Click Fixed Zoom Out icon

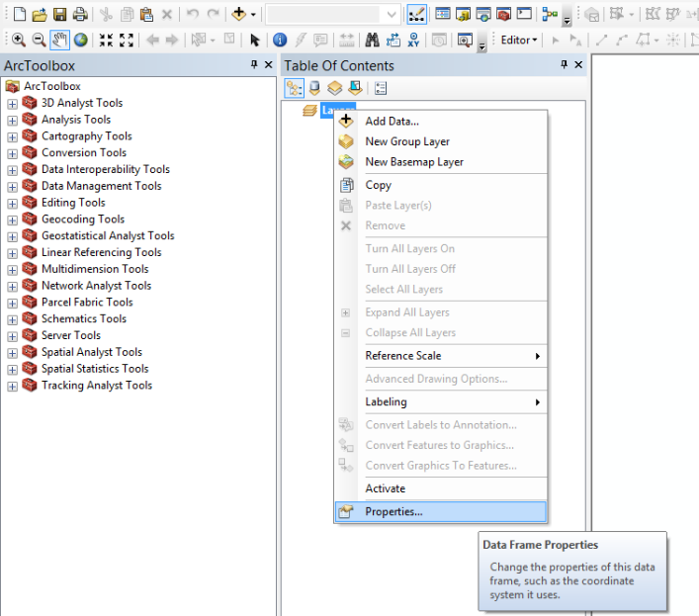click(127, 41)
